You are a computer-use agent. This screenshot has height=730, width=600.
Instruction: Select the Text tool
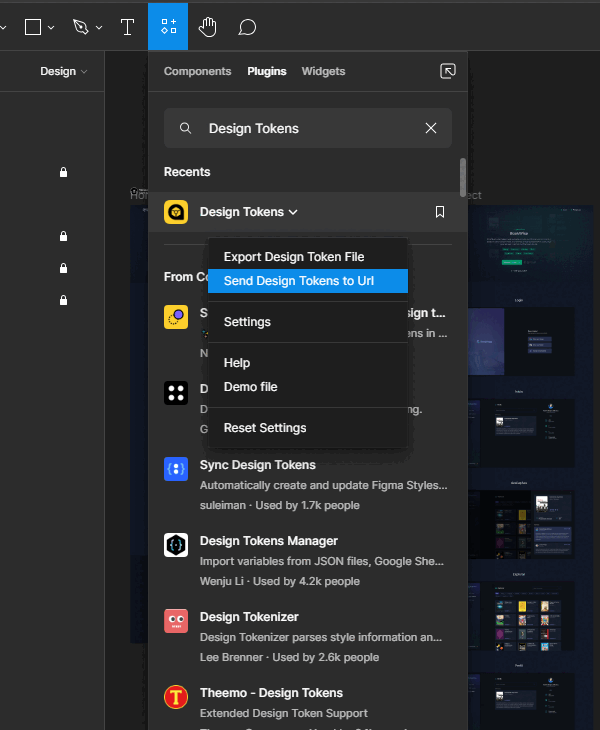click(127, 27)
